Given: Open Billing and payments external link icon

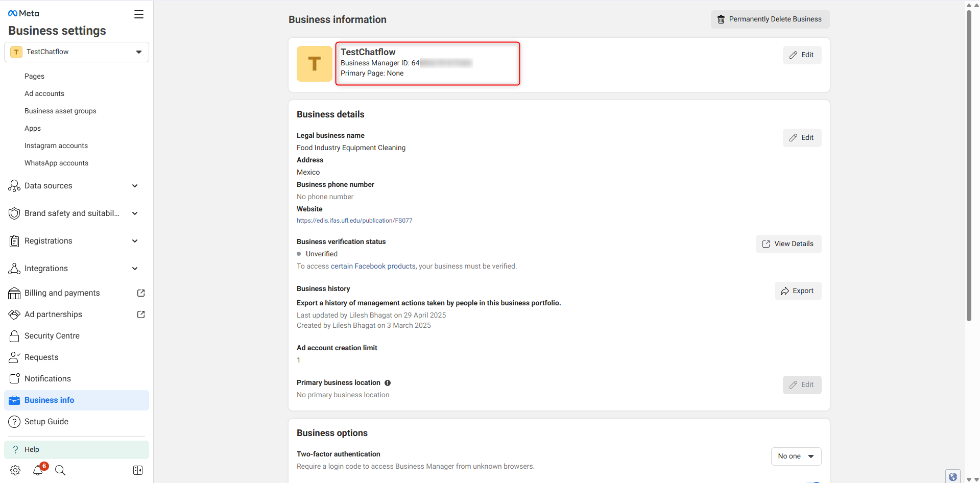Looking at the screenshot, I should click(x=141, y=293).
